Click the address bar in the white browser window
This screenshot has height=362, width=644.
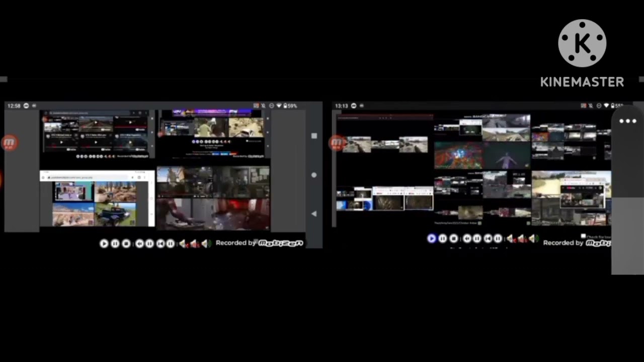click(x=88, y=177)
